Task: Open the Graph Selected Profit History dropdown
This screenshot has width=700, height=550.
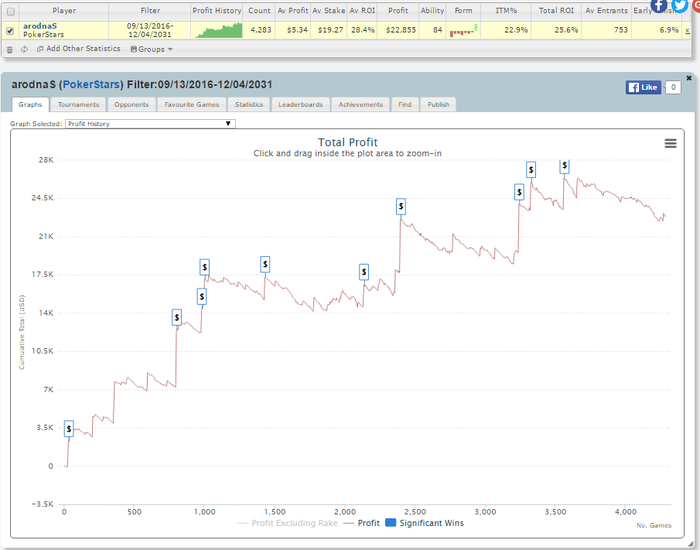Action: pos(150,124)
